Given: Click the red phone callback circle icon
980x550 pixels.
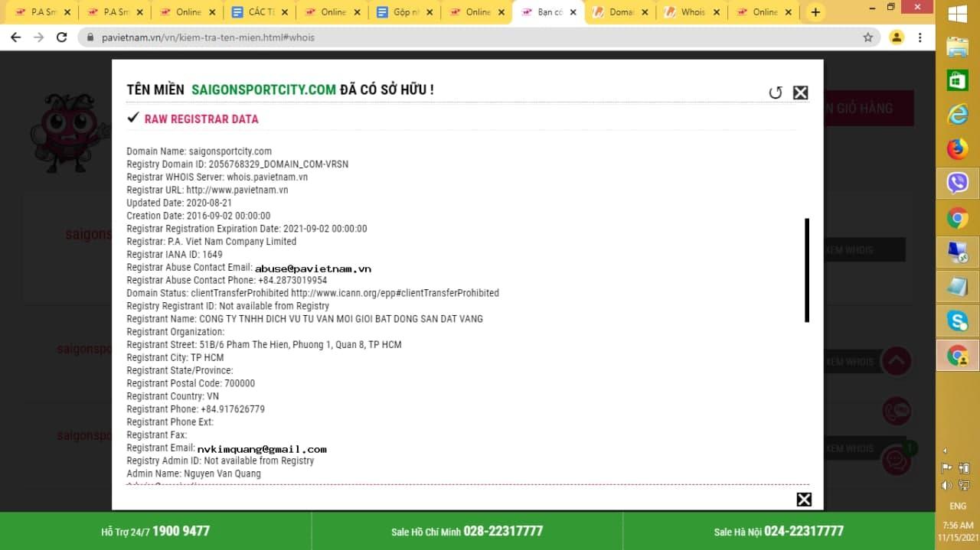Looking at the screenshot, I should coord(897,412).
